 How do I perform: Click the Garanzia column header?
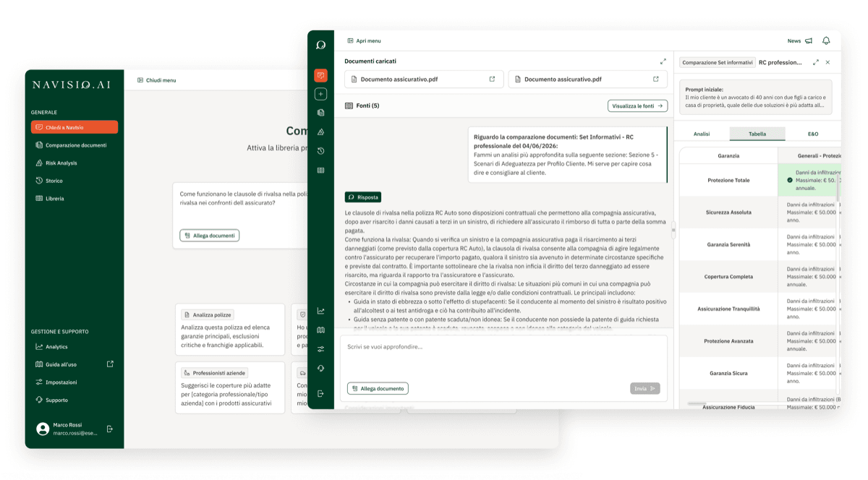(728, 155)
